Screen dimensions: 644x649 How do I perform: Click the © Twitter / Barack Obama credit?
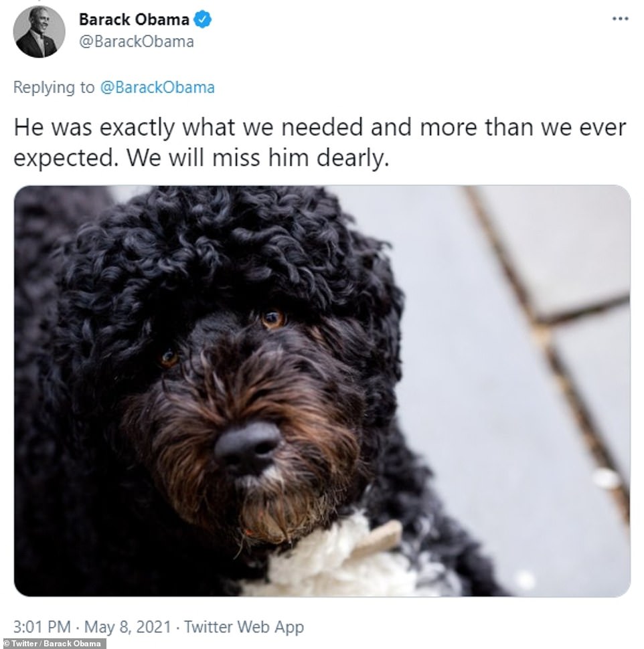[x=52, y=644]
